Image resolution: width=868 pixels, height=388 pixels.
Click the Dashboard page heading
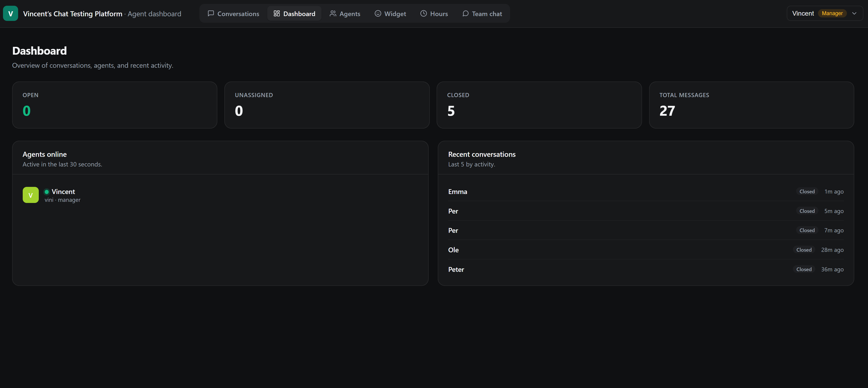(39, 51)
